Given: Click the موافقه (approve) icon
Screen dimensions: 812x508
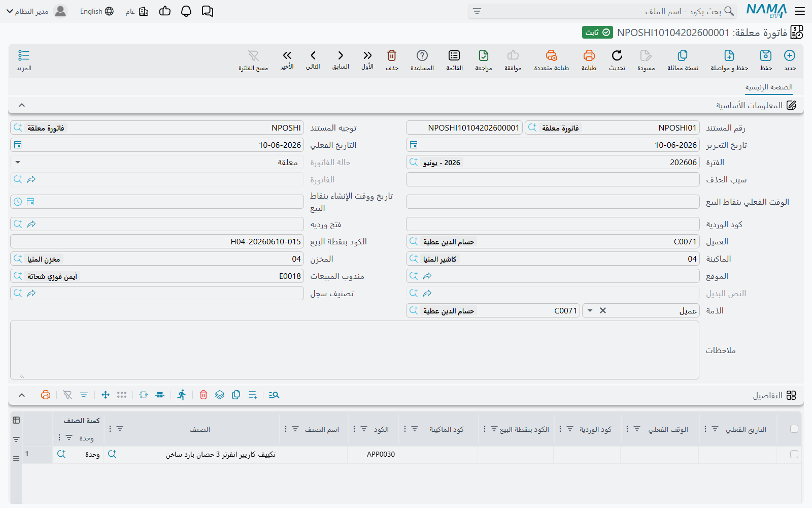Looking at the screenshot, I should point(513,60).
